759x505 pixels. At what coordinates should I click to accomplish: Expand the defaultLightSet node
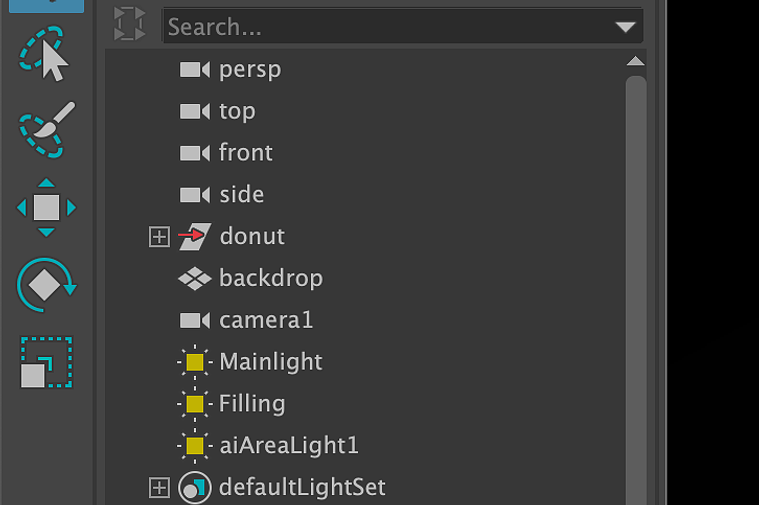pyautogui.click(x=159, y=488)
